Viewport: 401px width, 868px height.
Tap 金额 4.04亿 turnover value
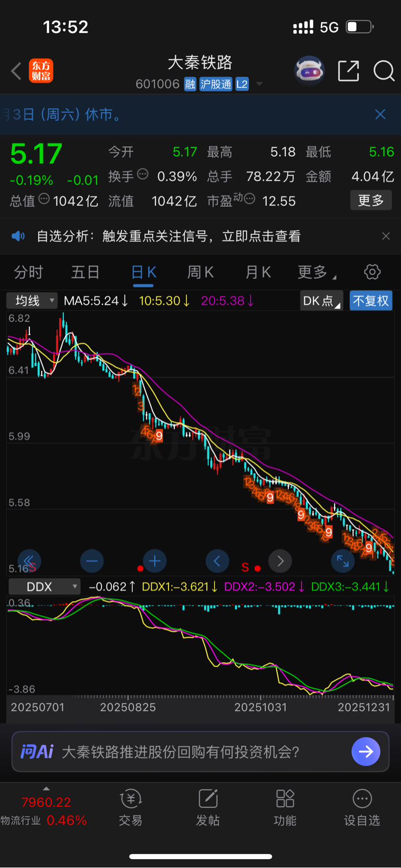[373, 176]
